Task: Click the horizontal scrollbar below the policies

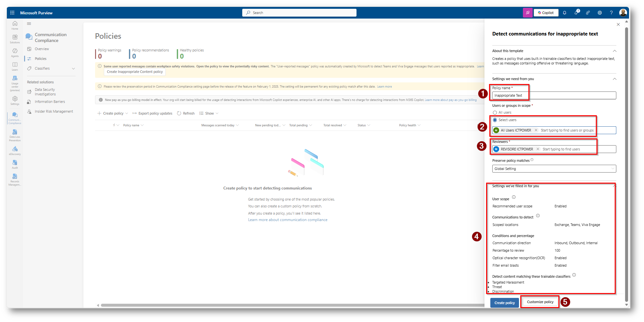Action: 292,305
